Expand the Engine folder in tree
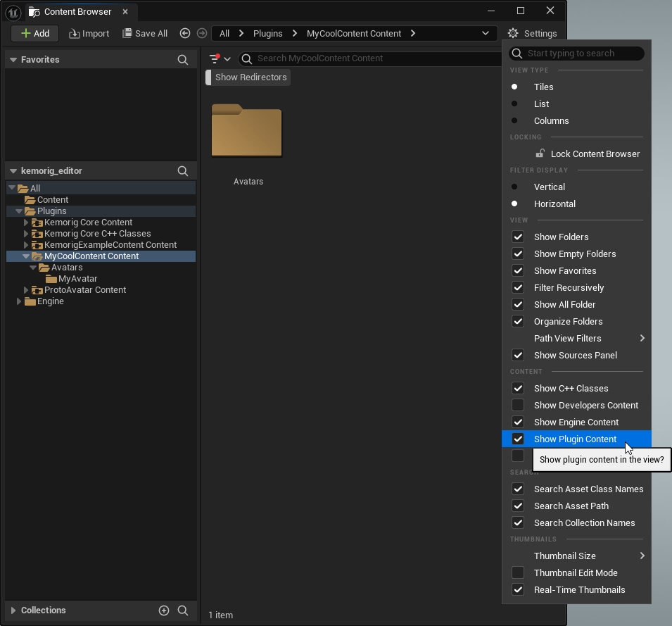Image resolution: width=672 pixels, height=626 pixels. pyautogui.click(x=19, y=301)
